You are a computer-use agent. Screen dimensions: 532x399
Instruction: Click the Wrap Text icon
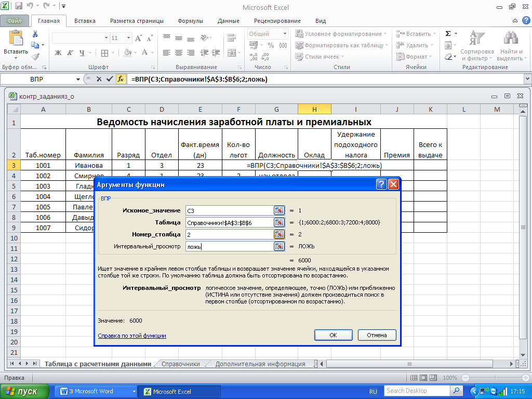232,37
